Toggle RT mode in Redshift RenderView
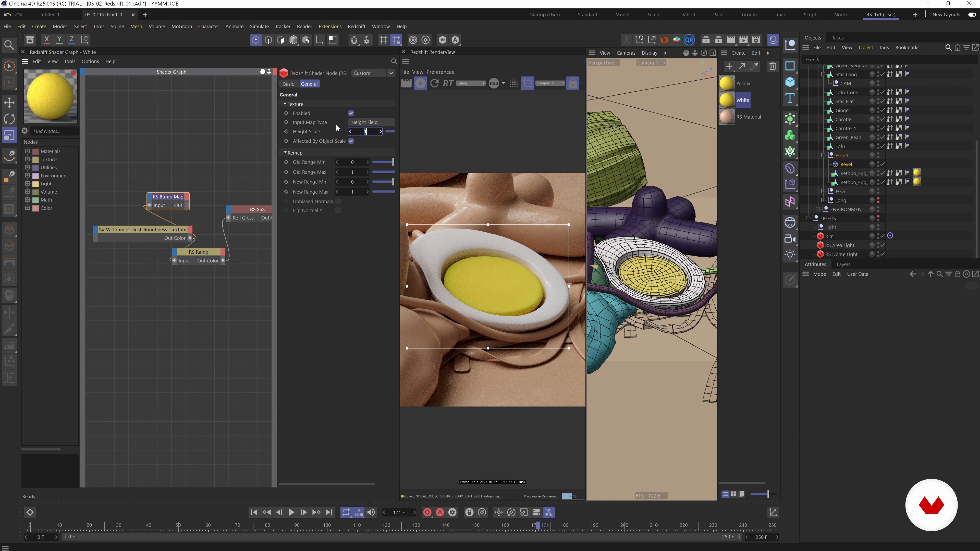This screenshot has width=980, height=551. (x=448, y=83)
